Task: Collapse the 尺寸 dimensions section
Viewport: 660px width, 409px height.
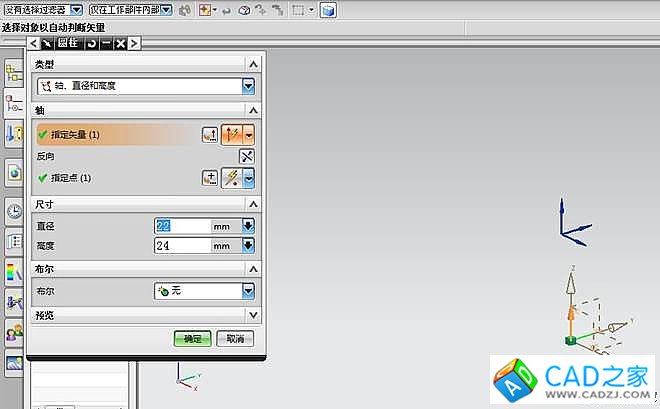Action: tap(253, 204)
